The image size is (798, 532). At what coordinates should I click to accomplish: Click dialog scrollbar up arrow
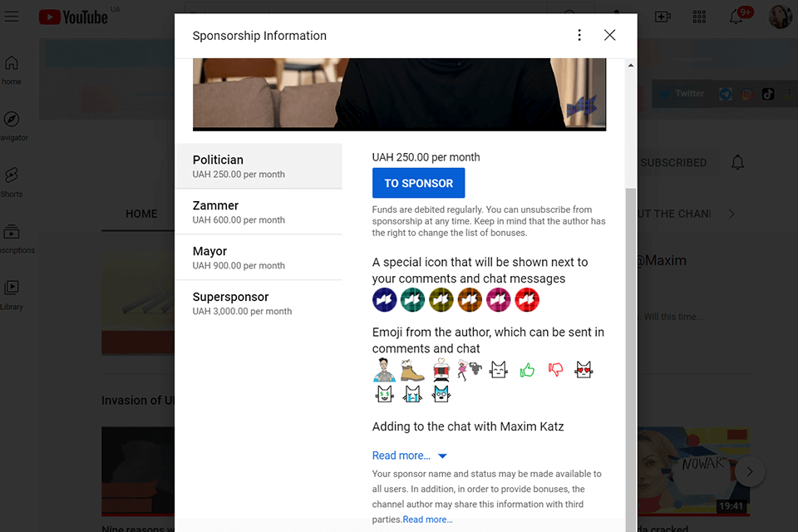(631, 65)
